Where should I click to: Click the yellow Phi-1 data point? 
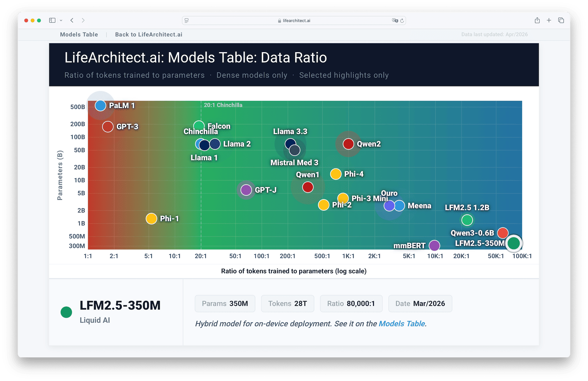(151, 219)
